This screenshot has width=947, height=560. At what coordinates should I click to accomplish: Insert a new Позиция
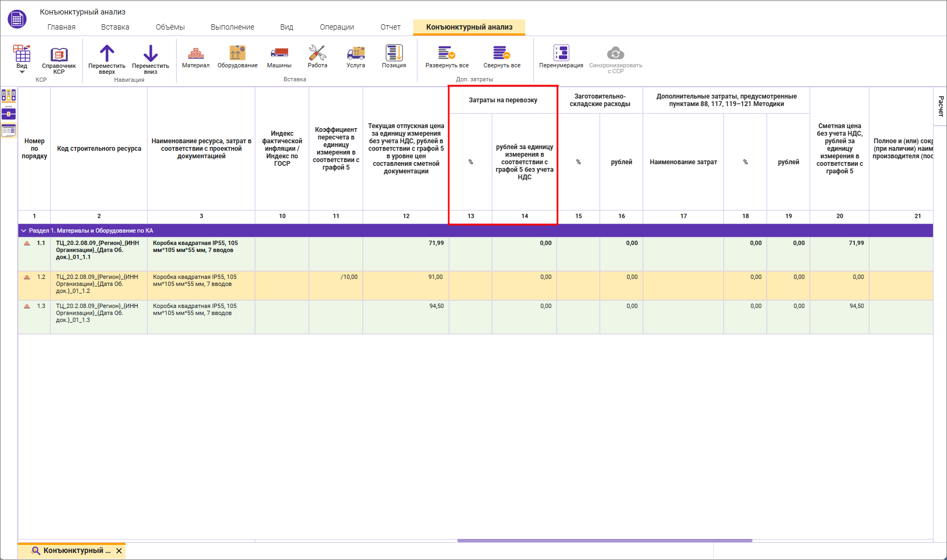click(394, 57)
